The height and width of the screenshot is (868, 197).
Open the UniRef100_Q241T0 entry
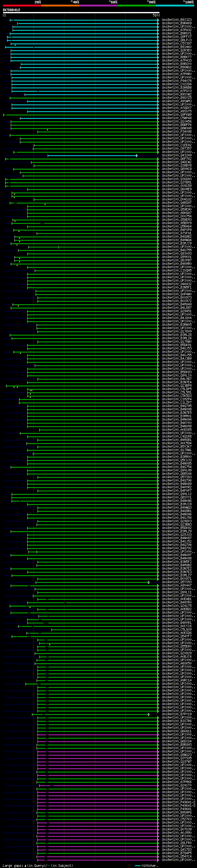pyautogui.click(x=177, y=785)
